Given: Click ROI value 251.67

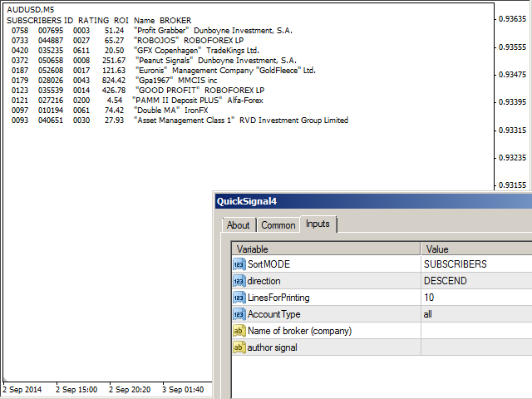Looking at the screenshot, I should [x=114, y=61].
